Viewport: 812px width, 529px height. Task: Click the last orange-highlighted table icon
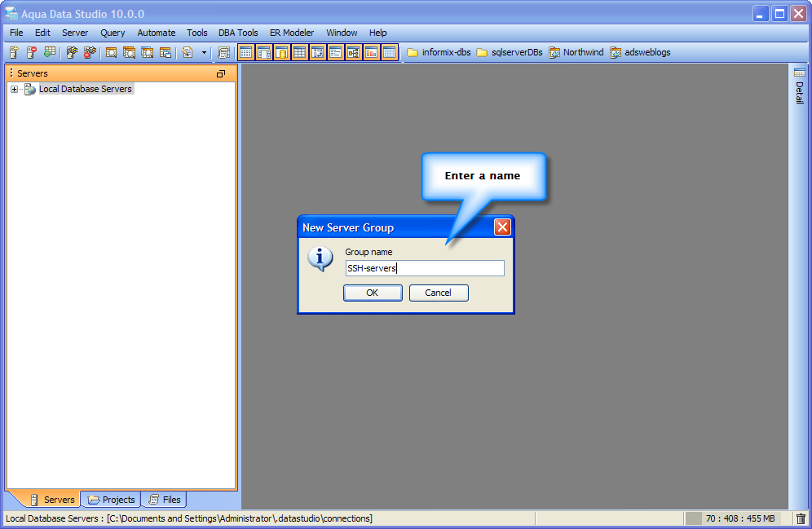(390, 52)
